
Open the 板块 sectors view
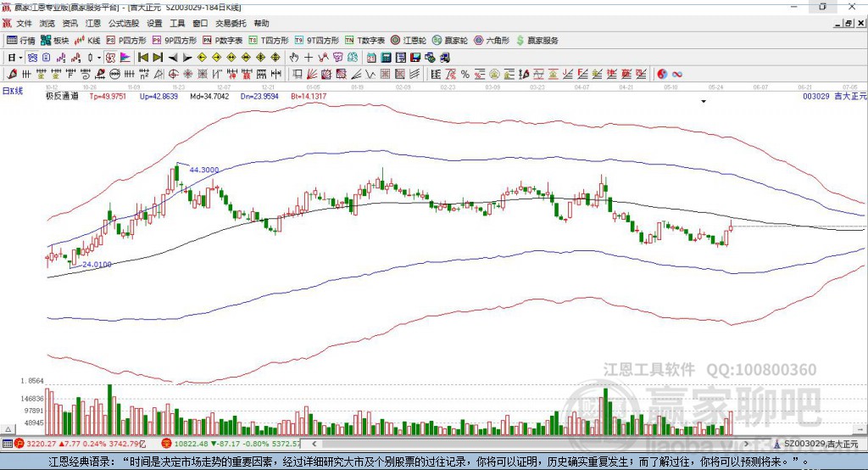55,41
